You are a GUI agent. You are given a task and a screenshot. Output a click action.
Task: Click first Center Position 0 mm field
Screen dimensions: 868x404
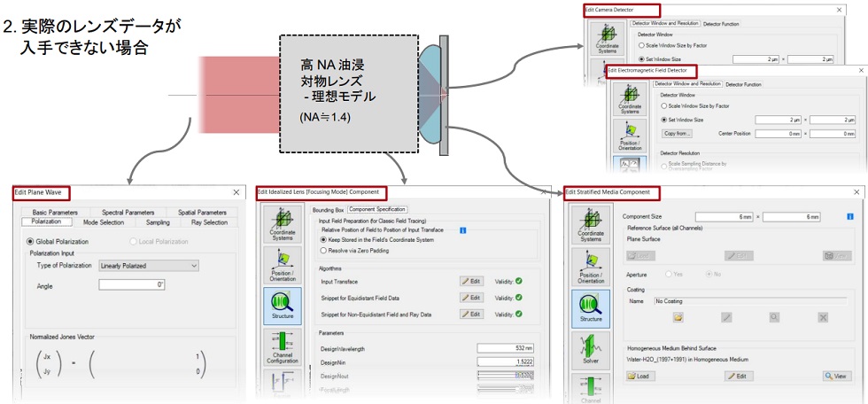tap(779, 134)
